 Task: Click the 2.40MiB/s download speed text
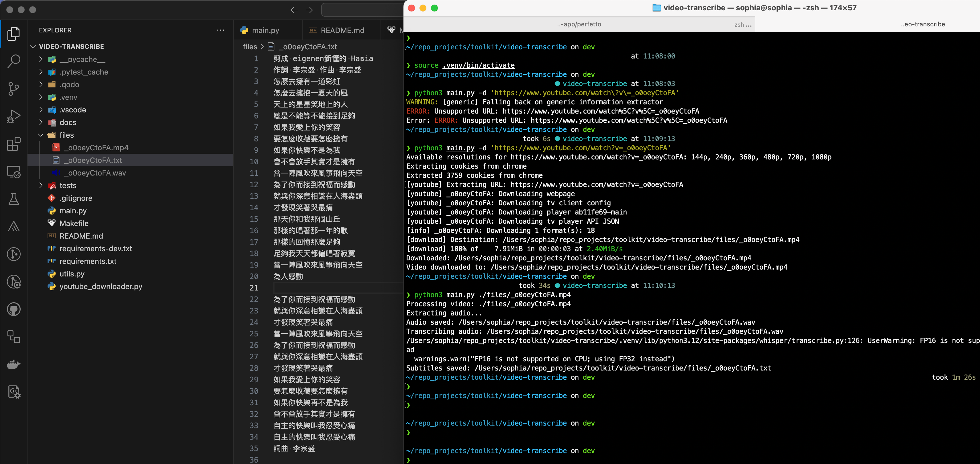tap(605, 249)
